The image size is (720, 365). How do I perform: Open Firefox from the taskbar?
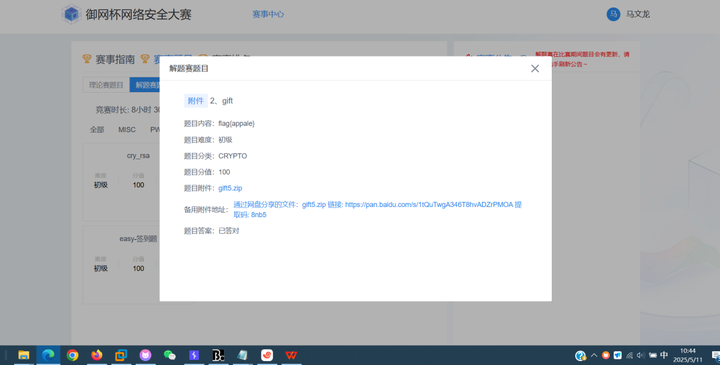(96, 355)
